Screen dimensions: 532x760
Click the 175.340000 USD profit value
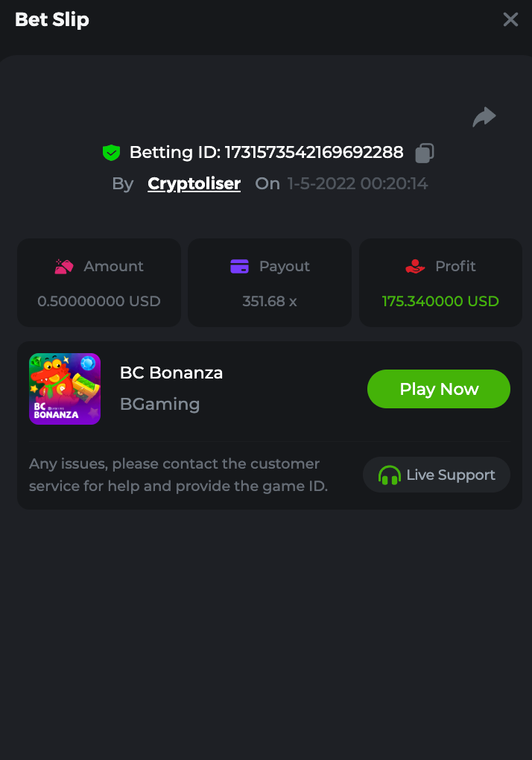coord(440,301)
